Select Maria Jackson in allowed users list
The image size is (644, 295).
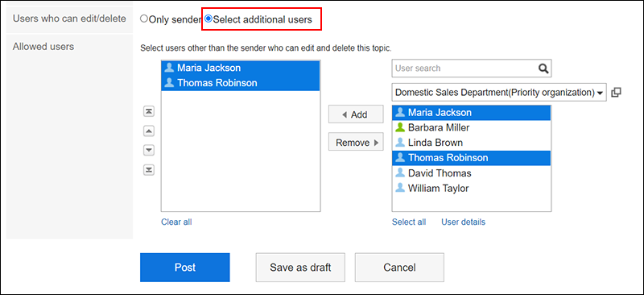241,68
